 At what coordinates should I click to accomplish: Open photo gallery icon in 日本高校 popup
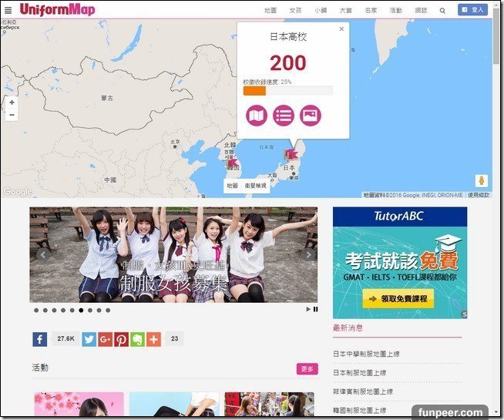tap(311, 116)
